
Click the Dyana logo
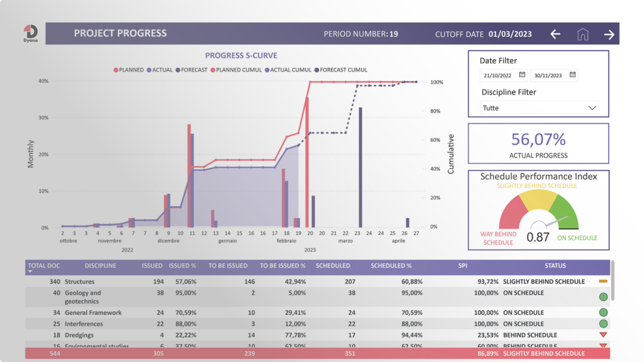[31, 34]
